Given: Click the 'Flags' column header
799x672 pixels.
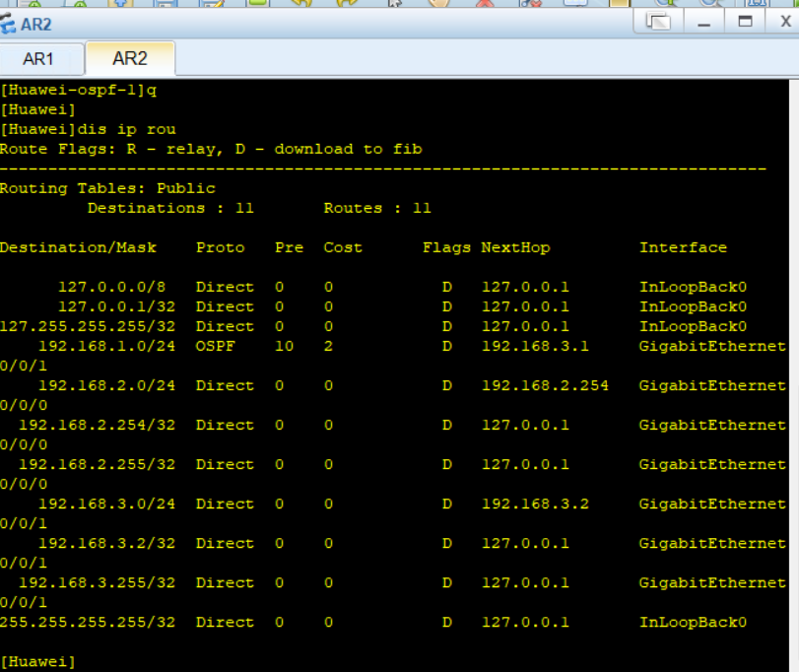Looking at the screenshot, I should [x=446, y=247].
